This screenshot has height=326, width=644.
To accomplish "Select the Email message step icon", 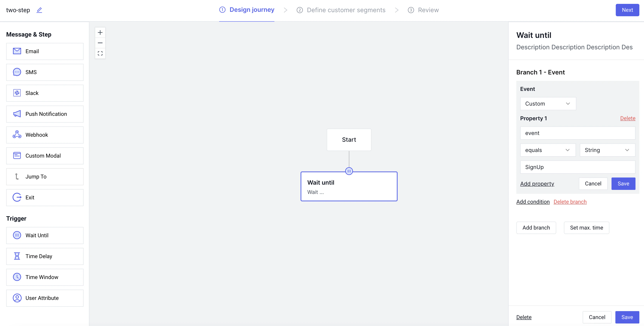I will point(16,51).
